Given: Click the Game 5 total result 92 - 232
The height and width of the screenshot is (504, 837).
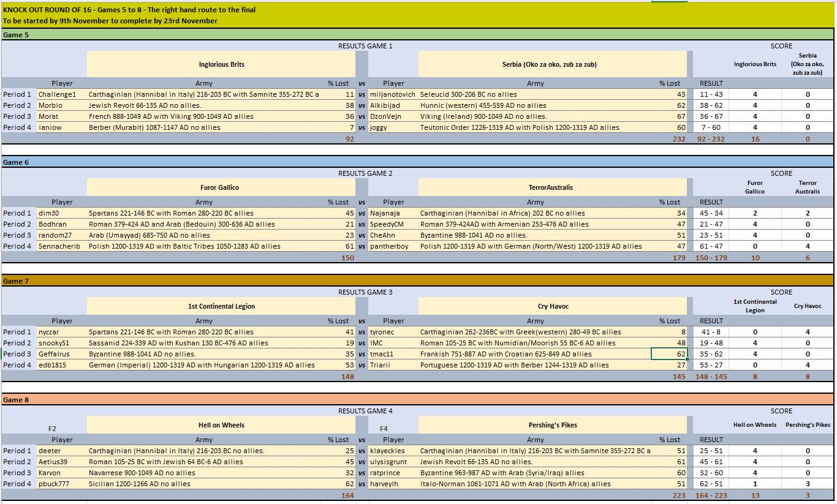Looking at the screenshot, I should coord(711,139).
